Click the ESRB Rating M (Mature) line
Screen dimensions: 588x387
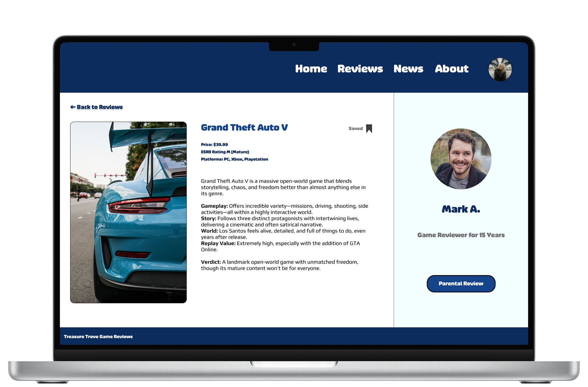(225, 152)
